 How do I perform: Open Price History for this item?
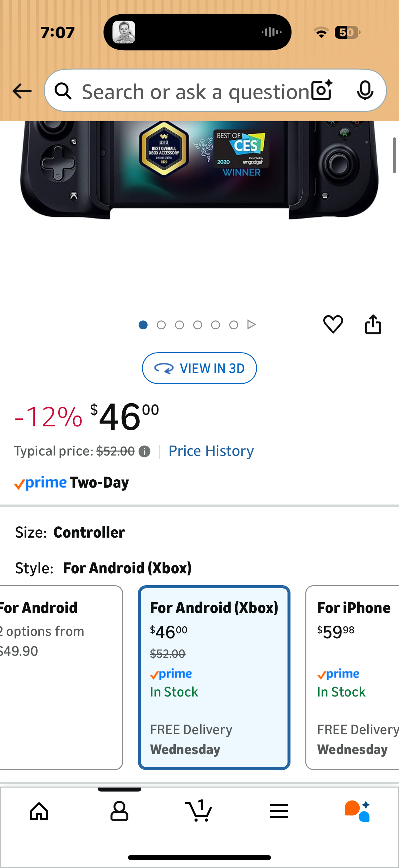pos(211,451)
